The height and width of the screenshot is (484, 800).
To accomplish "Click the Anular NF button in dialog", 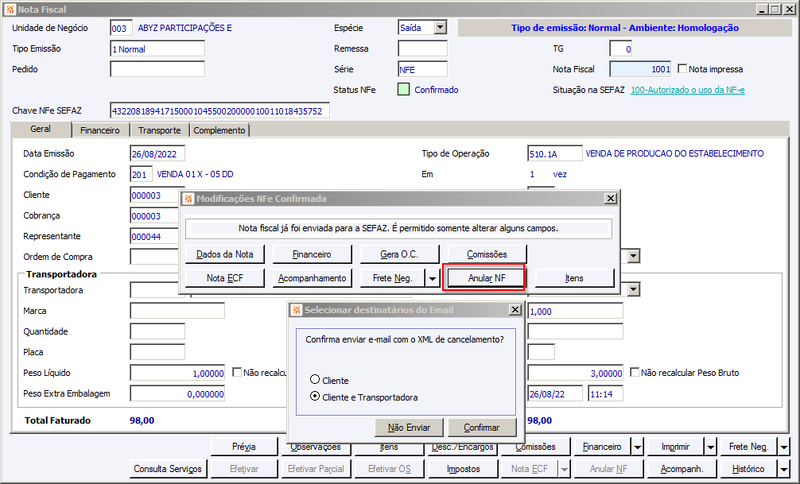I will pyautogui.click(x=487, y=278).
